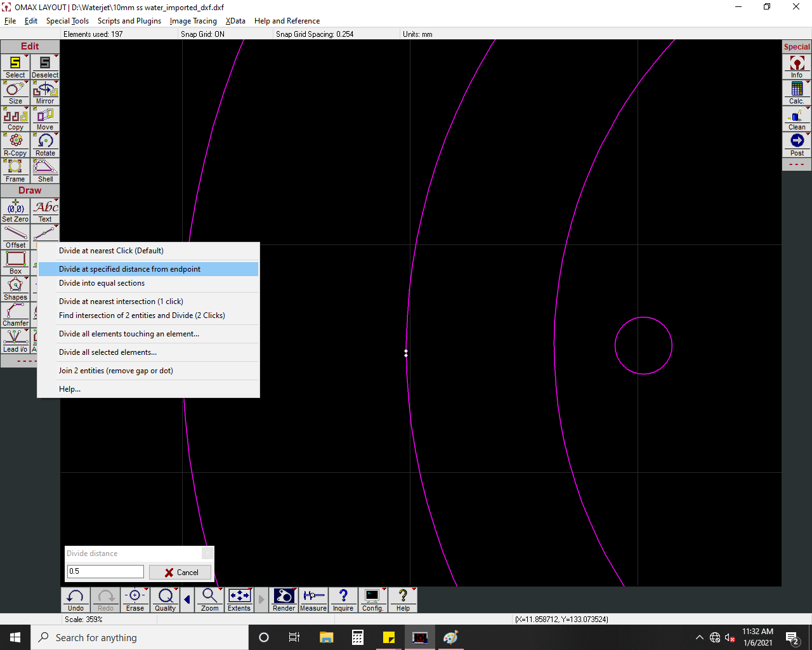Click the blue left arrow beside Quality
This screenshot has height=650, width=812.
click(187, 600)
